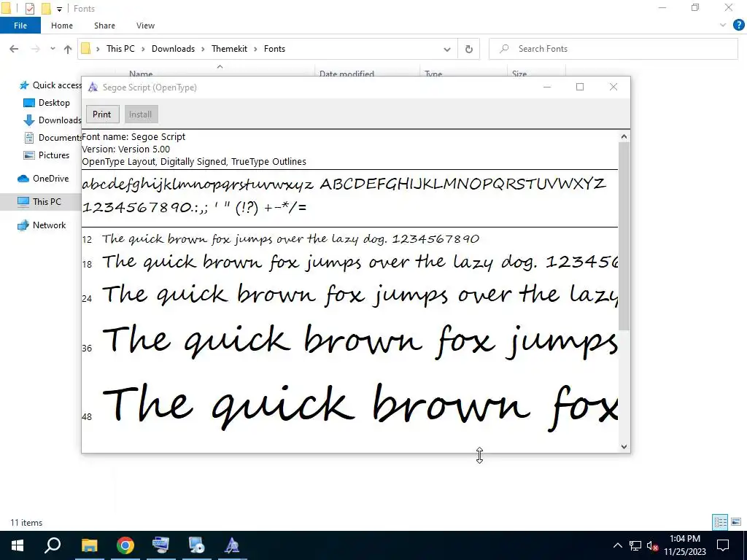
Task: Click Explorer properties quick access icon
Action: pos(29,9)
